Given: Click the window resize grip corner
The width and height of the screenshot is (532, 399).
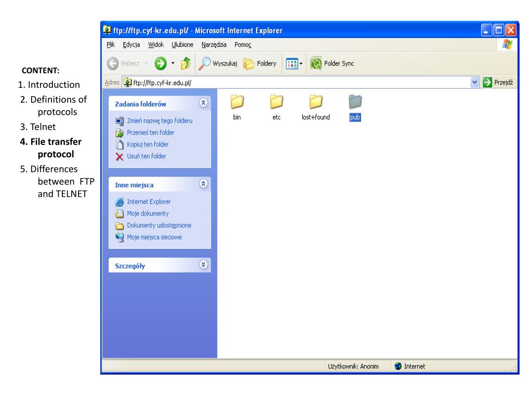Looking at the screenshot, I should pos(514,368).
